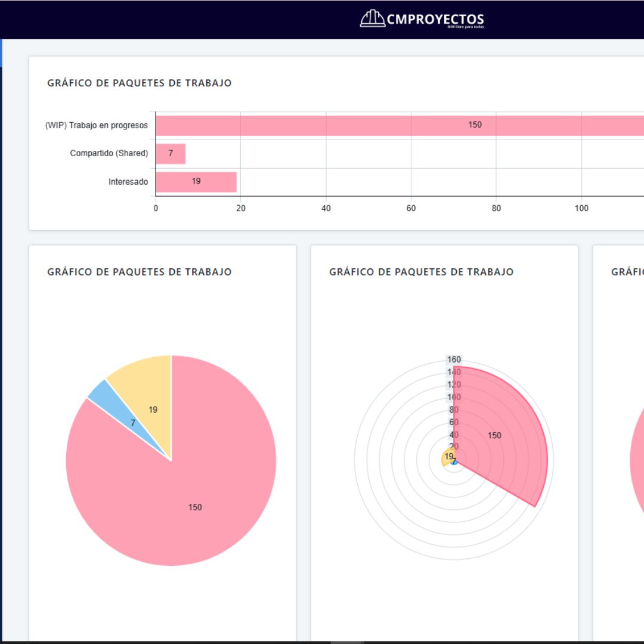Image resolution: width=644 pixels, height=644 pixels.
Task: Click the 'Compartido (Shared)' axis label
Action: (109, 153)
